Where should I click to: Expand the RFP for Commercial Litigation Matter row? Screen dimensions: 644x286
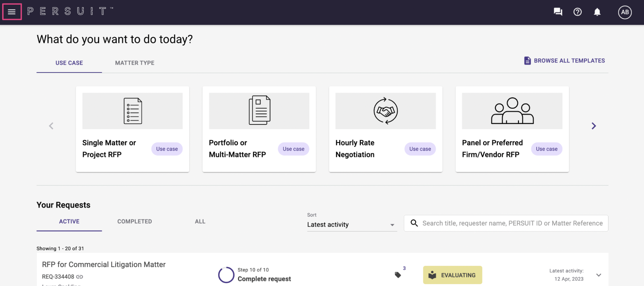pyautogui.click(x=599, y=275)
